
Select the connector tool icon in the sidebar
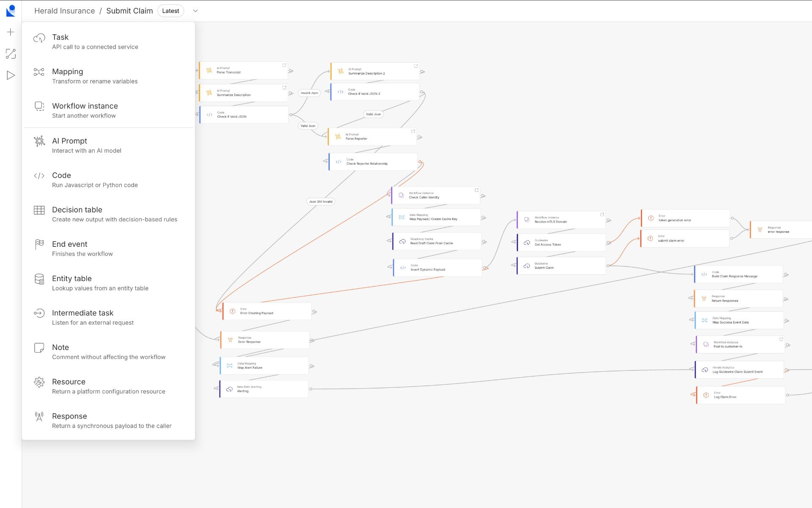(10, 54)
